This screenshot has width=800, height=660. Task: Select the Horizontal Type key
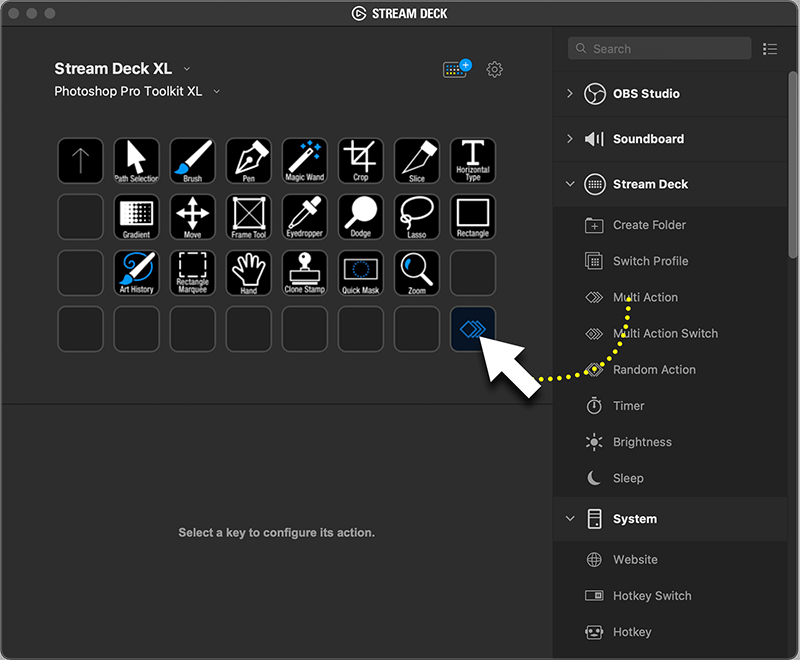click(x=473, y=161)
